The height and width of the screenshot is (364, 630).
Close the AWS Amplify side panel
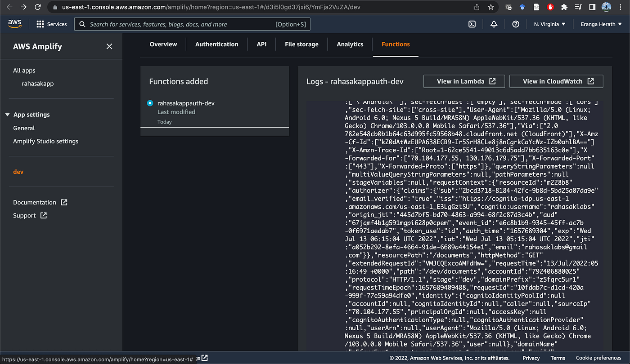pyautogui.click(x=109, y=47)
